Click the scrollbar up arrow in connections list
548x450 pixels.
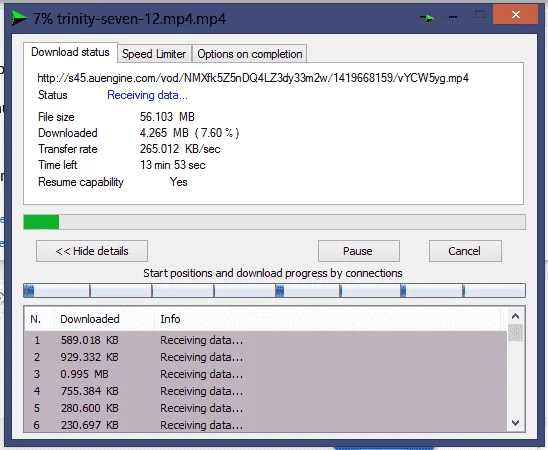[x=515, y=317]
